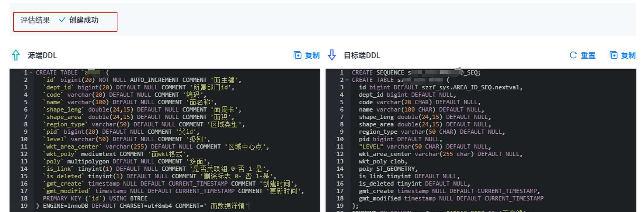Click target line gmt_create timestamp NULL DEFAULT

(449, 191)
